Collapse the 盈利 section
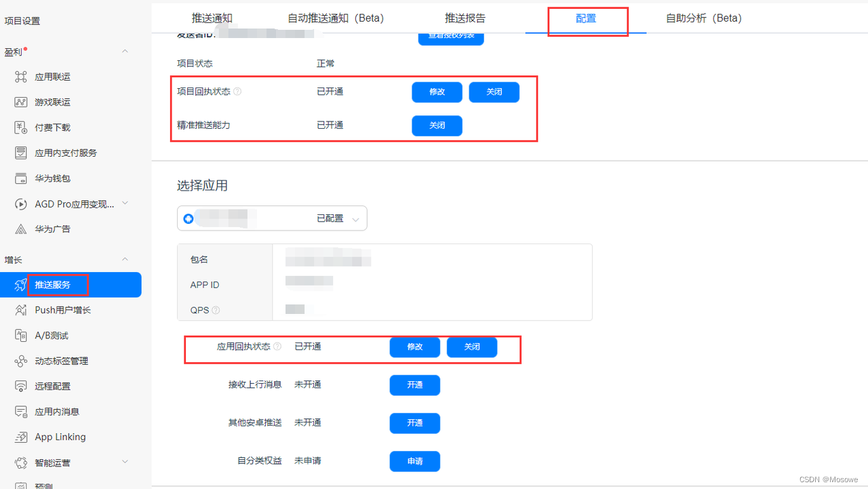Screen dimensions: 868x489 pyautogui.click(x=125, y=52)
